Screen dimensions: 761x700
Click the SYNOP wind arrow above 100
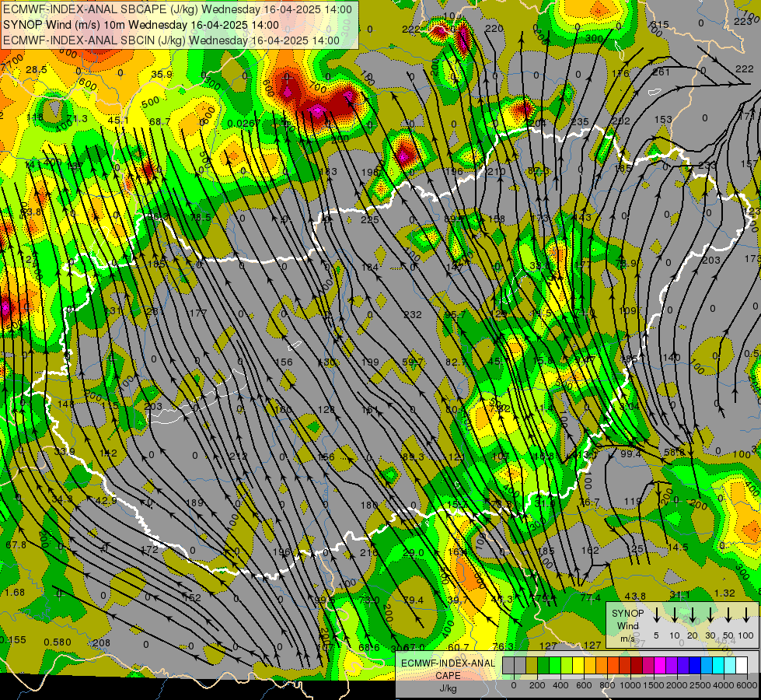pyautogui.click(x=746, y=615)
